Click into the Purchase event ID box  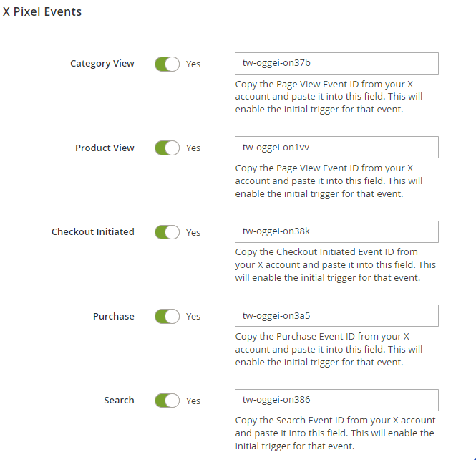tap(336, 316)
